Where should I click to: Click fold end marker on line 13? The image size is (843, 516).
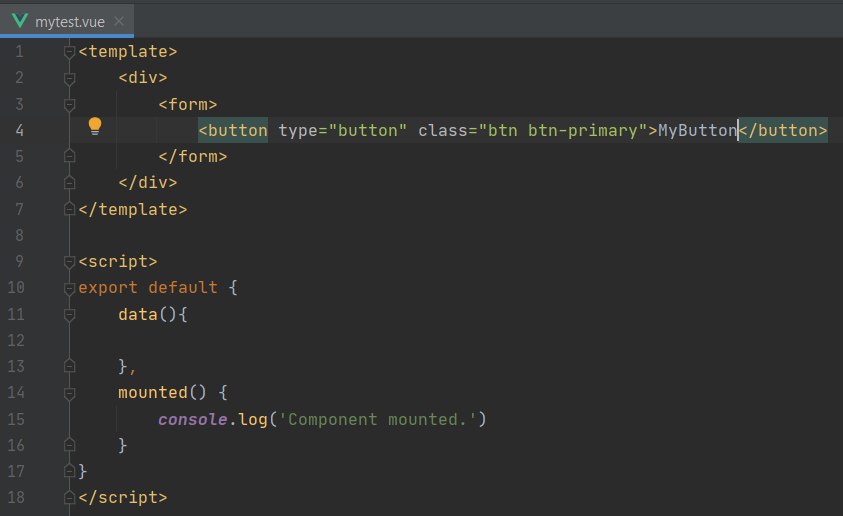[x=69, y=366]
